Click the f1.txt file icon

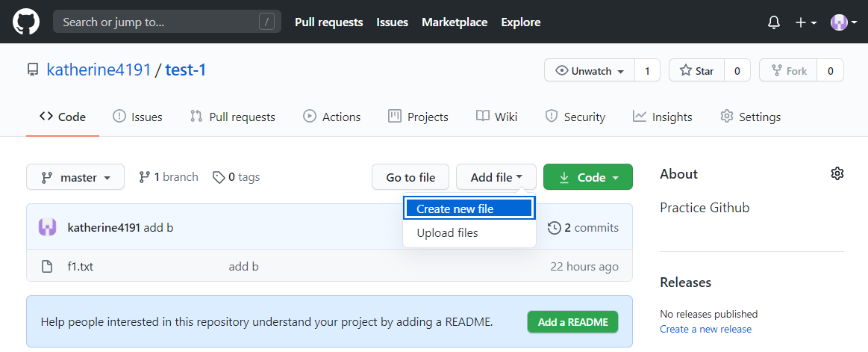coord(47,267)
